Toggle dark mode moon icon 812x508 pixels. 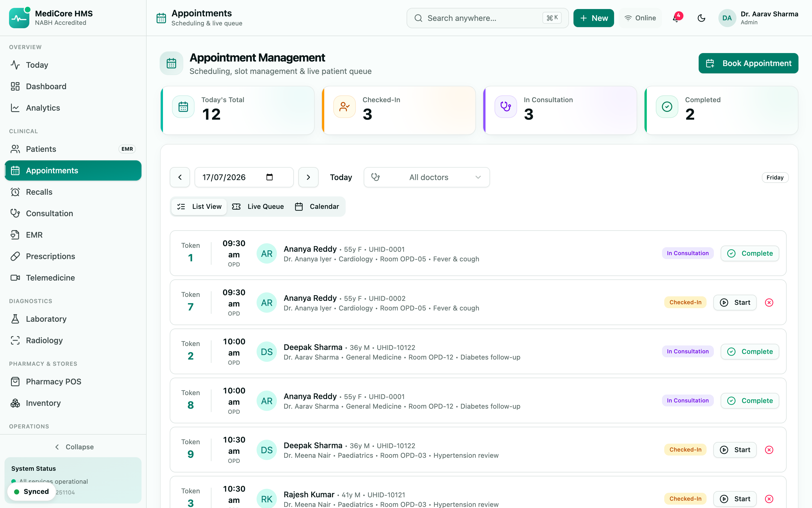(x=701, y=18)
